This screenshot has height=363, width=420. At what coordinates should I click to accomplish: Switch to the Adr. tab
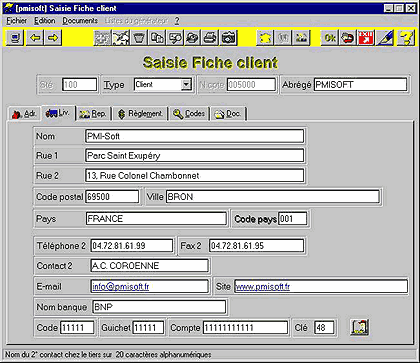click(24, 114)
